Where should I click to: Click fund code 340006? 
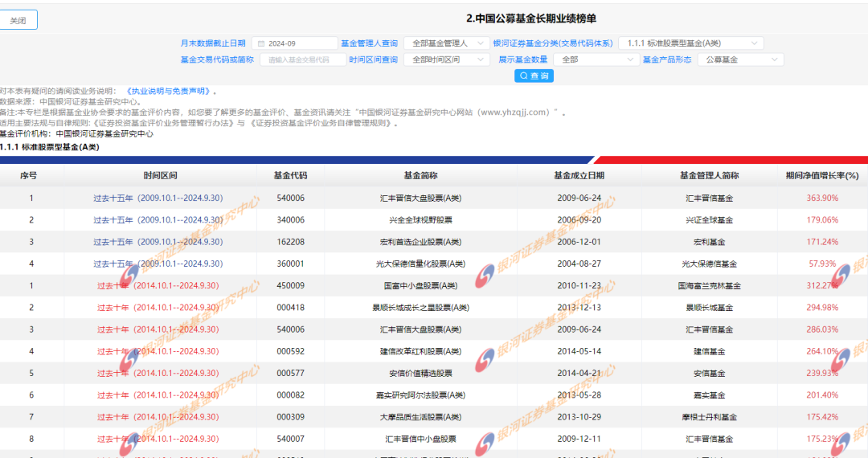point(291,220)
